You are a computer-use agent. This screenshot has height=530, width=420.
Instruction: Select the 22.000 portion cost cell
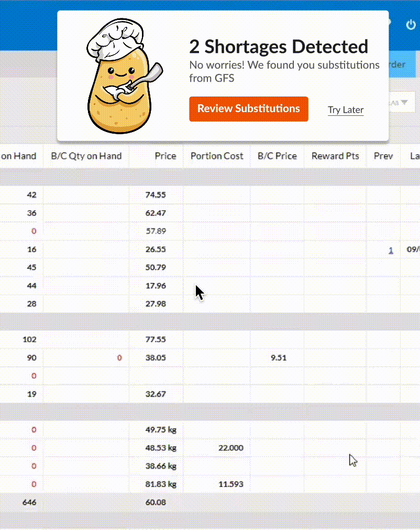pos(230,448)
